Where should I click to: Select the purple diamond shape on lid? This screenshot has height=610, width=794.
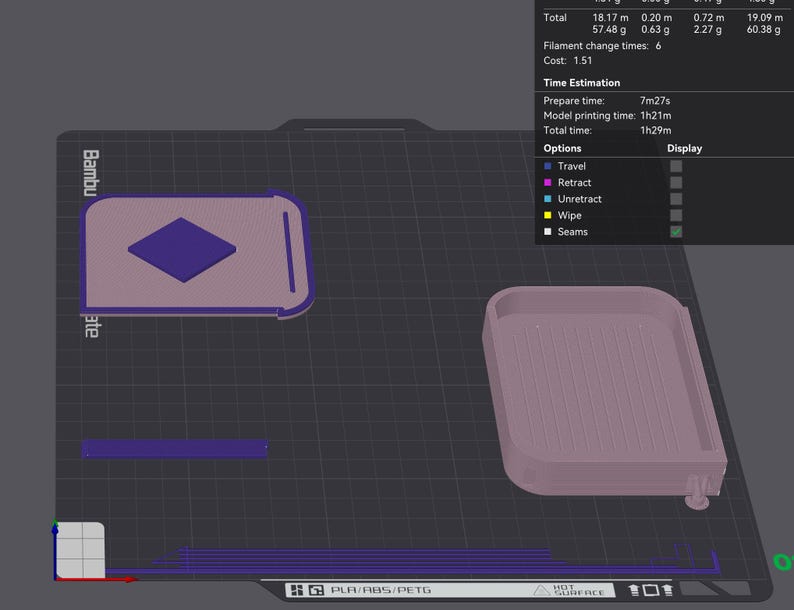(x=182, y=250)
